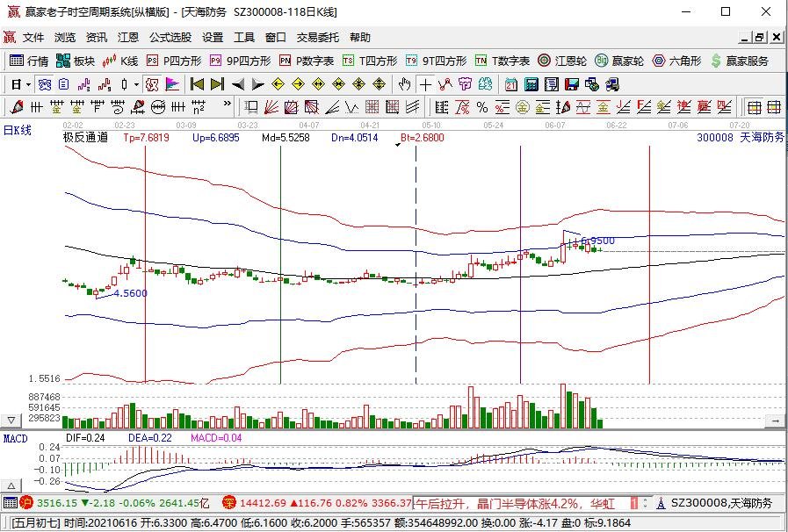
Task: Click the percent sign tool icon
Action: pos(482,107)
